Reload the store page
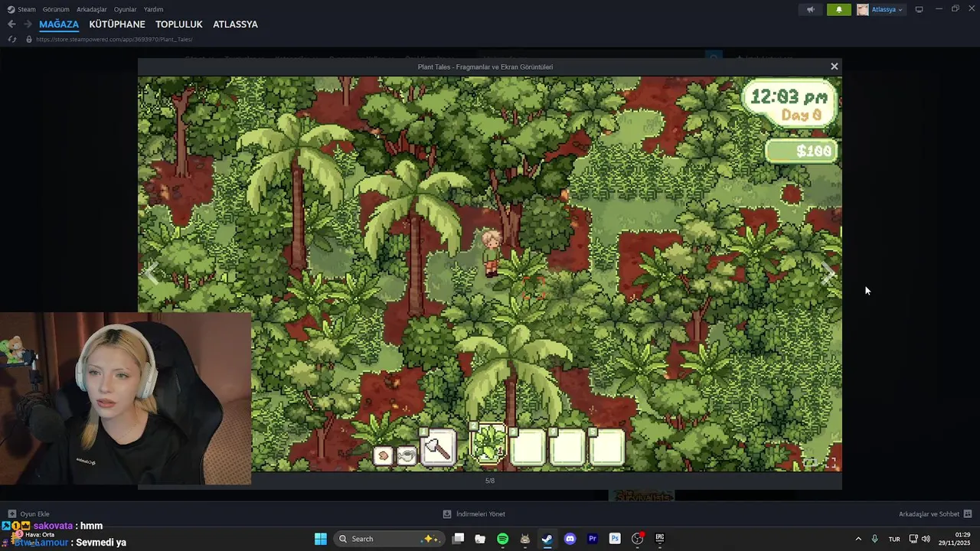The image size is (980, 551). click(11, 39)
